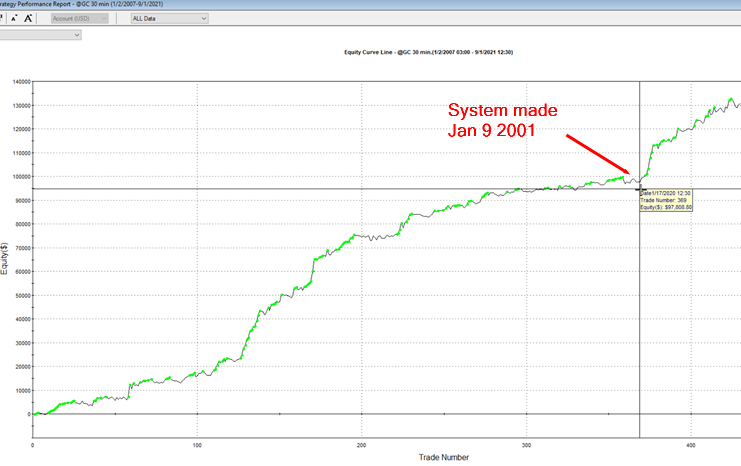Click the red annotation arrow
This screenshot has height=466, width=741.
(598, 153)
